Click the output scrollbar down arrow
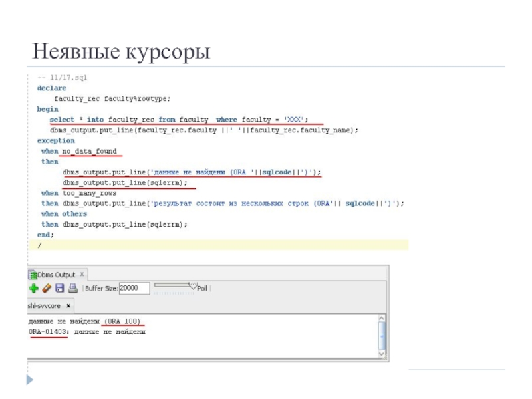Viewport: 532px width, 399px height. click(382, 354)
